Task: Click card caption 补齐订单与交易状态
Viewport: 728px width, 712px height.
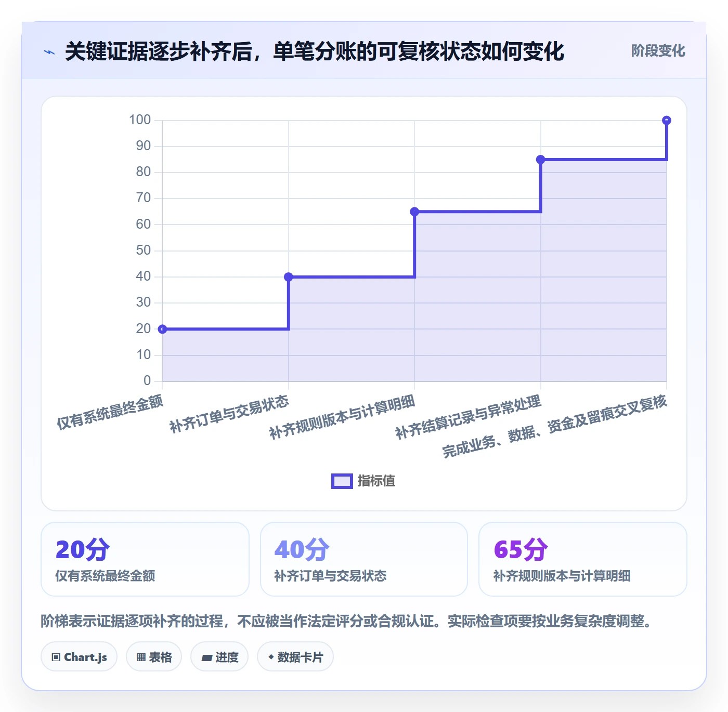Action: coord(331,576)
